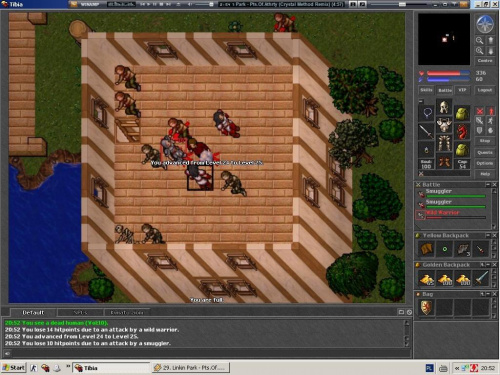Toggle defensive shield fight mode
The height and width of the screenshot is (375, 500).
[x=479, y=130]
